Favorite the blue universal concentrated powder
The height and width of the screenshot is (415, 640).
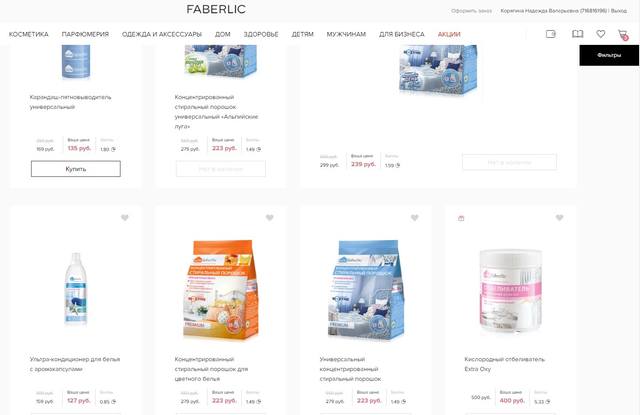(x=415, y=218)
